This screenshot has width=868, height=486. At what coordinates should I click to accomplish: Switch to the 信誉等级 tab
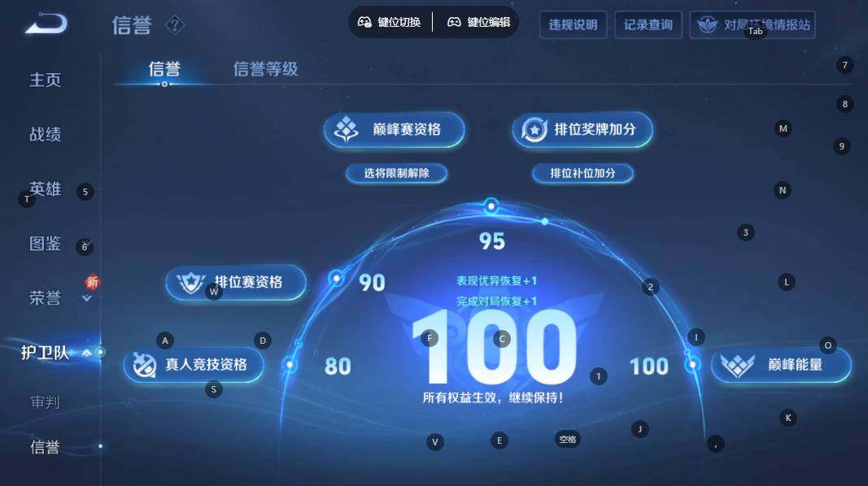pos(266,69)
